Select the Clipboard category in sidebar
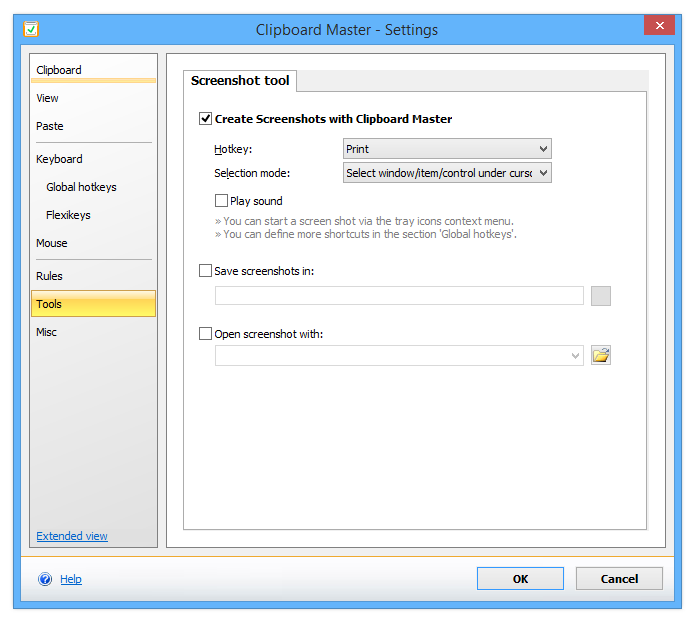The image size is (695, 623). click(94, 70)
